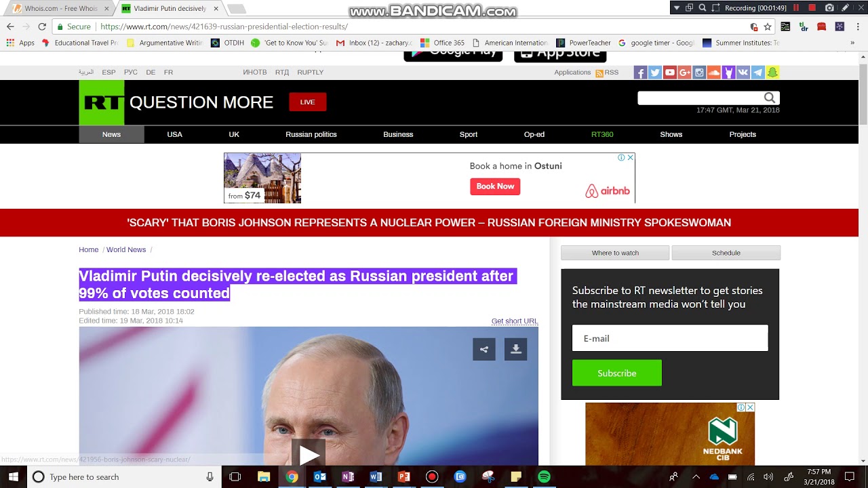Screen dimensions: 868x488
Task: Go back to the previous page
Action: [10, 26]
